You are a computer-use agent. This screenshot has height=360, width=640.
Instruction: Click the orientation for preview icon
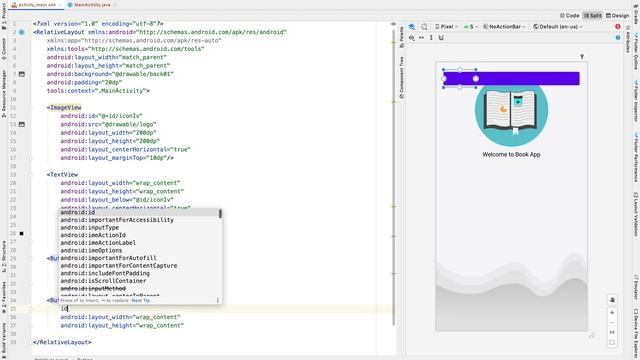(x=424, y=27)
